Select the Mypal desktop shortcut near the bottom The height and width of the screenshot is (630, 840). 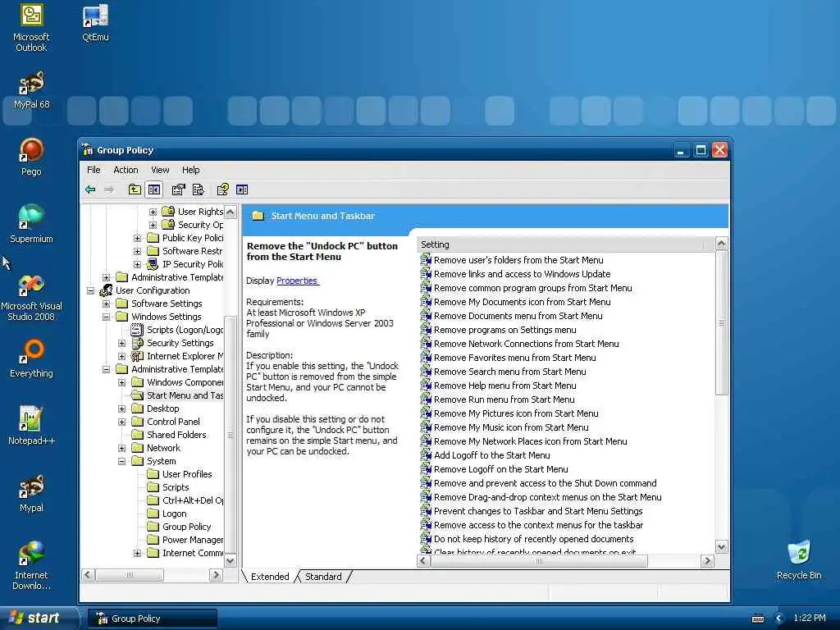point(31,493)
